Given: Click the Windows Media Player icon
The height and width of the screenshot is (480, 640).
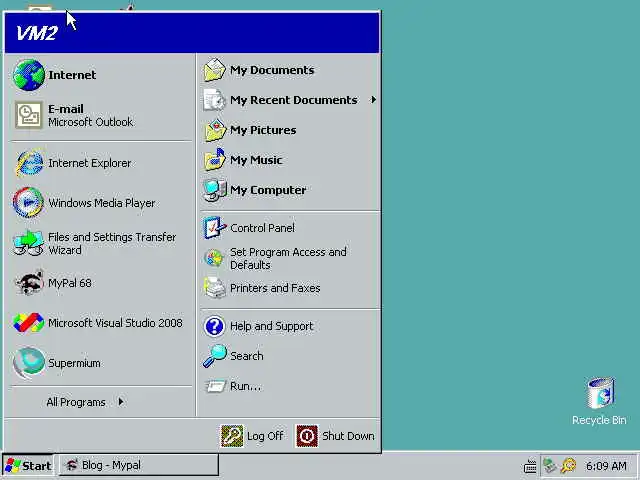Looking at the screenshot, I should 29,202.
